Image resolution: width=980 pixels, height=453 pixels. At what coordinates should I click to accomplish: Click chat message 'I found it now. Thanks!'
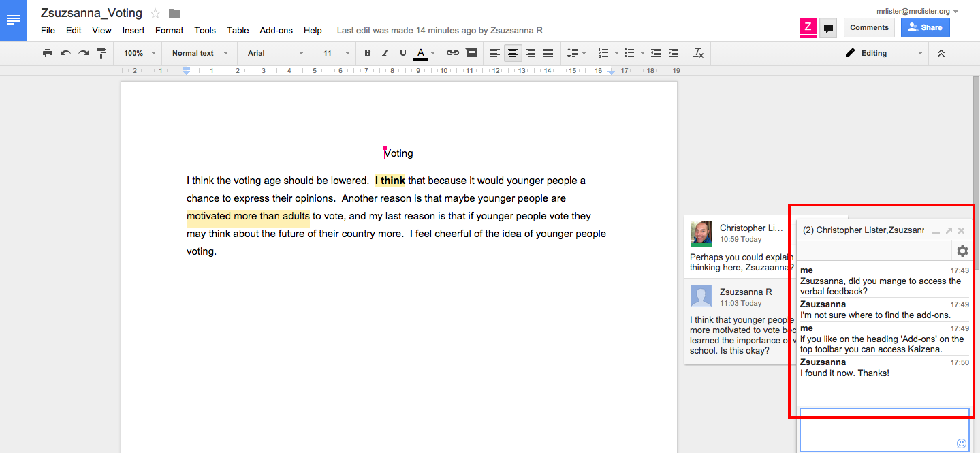click(x=844, y=373)
